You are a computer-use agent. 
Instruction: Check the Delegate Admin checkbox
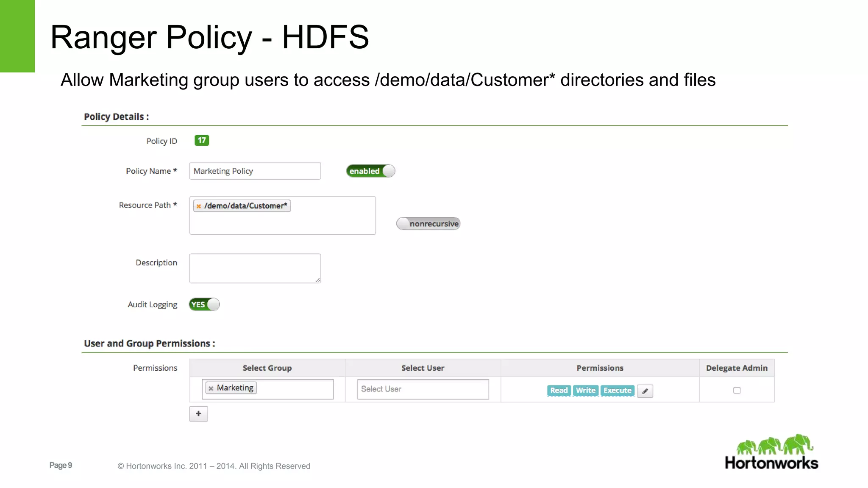coord(737,391)
